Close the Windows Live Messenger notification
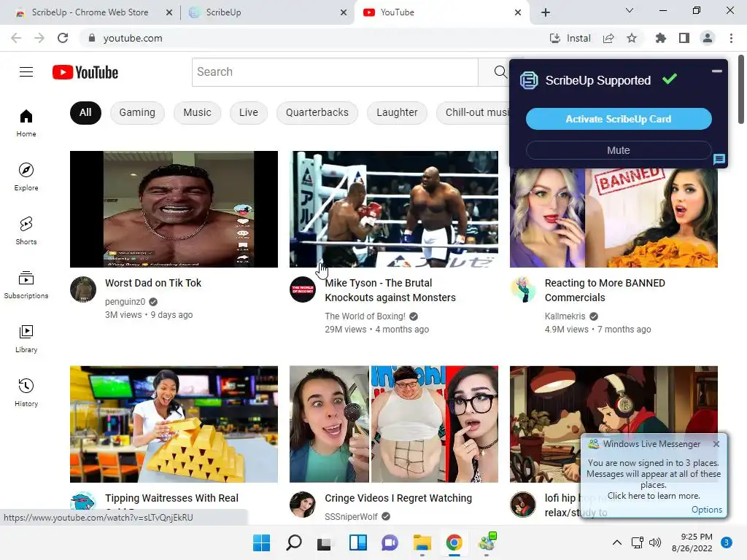Image resolution: width=747 pixels, height=560 pixels. tap(716, 444)
